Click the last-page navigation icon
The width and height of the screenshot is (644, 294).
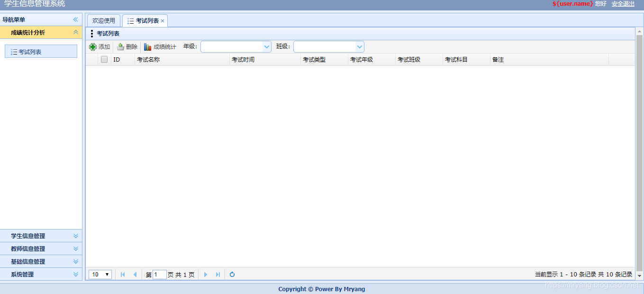point(218,274)
